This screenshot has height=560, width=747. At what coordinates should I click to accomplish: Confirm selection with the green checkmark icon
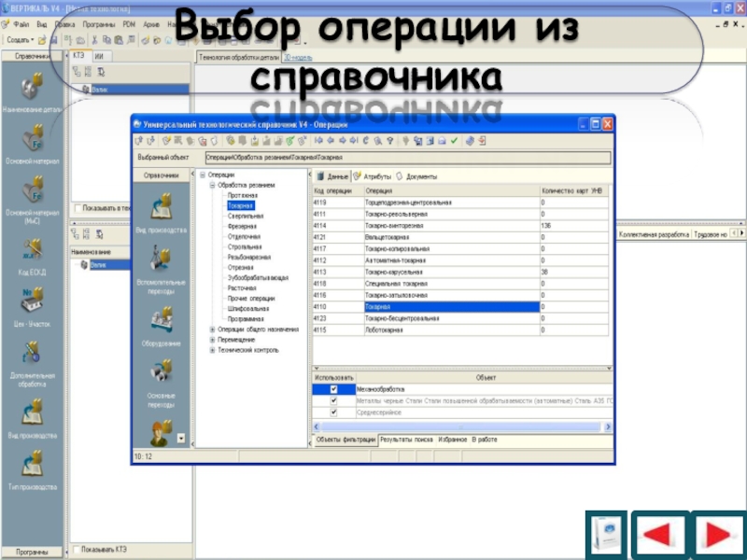pos(454,141)
